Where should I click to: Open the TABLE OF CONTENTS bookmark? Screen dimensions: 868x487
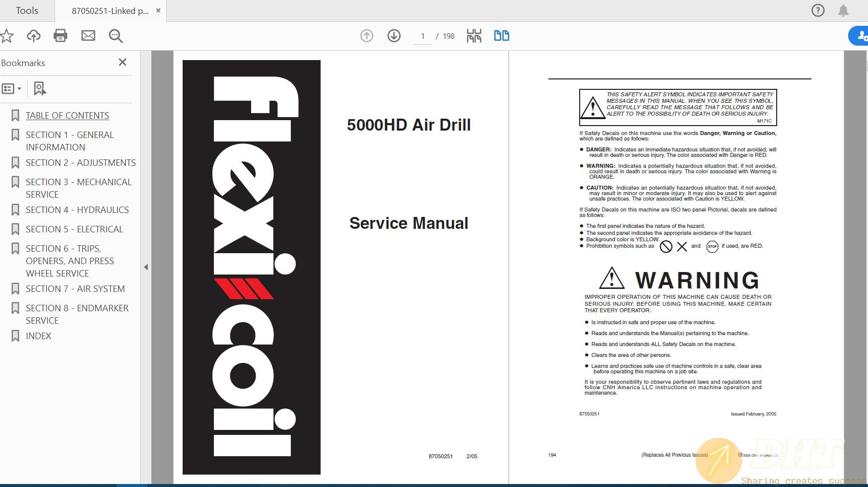pos(67,115)
